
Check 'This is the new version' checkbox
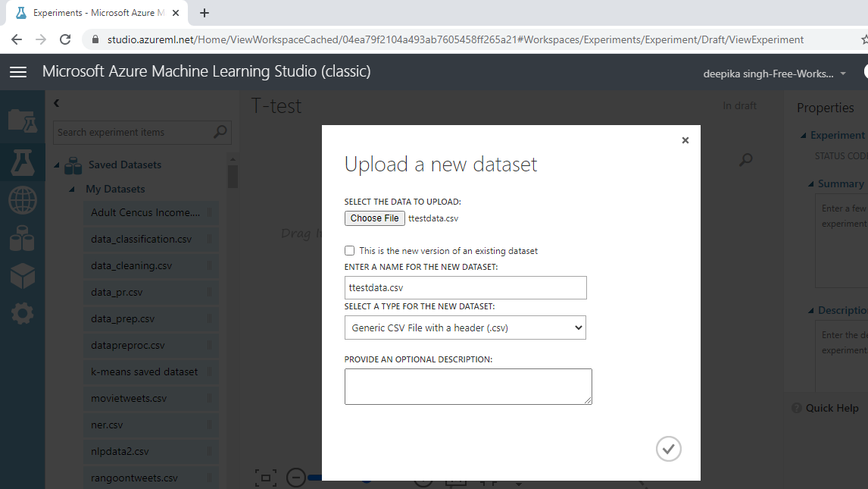tap(349, 251)
